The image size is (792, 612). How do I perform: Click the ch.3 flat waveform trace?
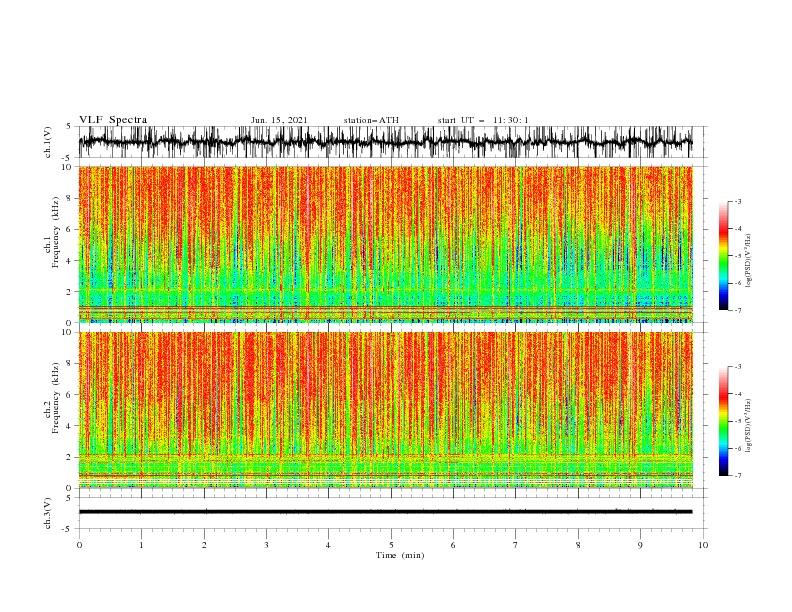tap(385, 512)
